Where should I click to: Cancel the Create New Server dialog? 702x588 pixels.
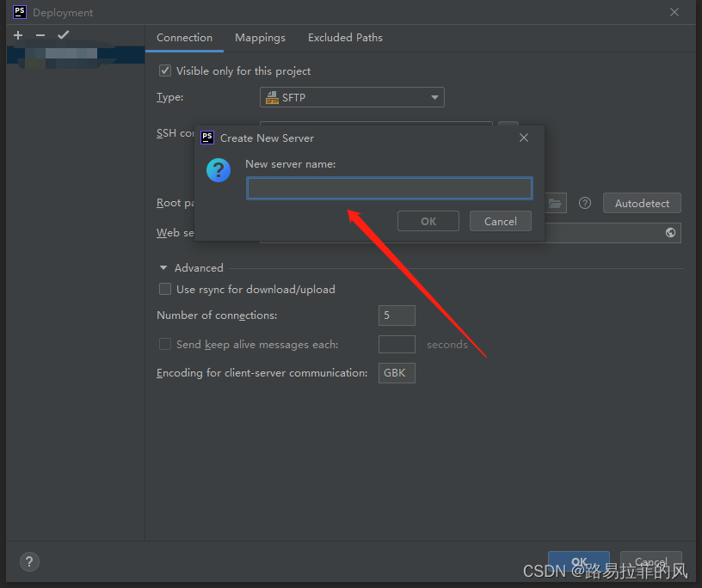501,221
